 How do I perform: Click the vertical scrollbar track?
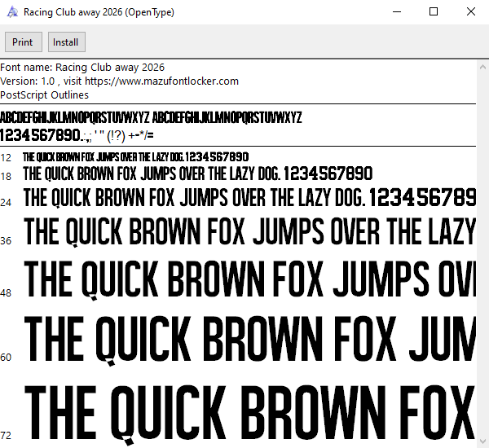[482, 254]
